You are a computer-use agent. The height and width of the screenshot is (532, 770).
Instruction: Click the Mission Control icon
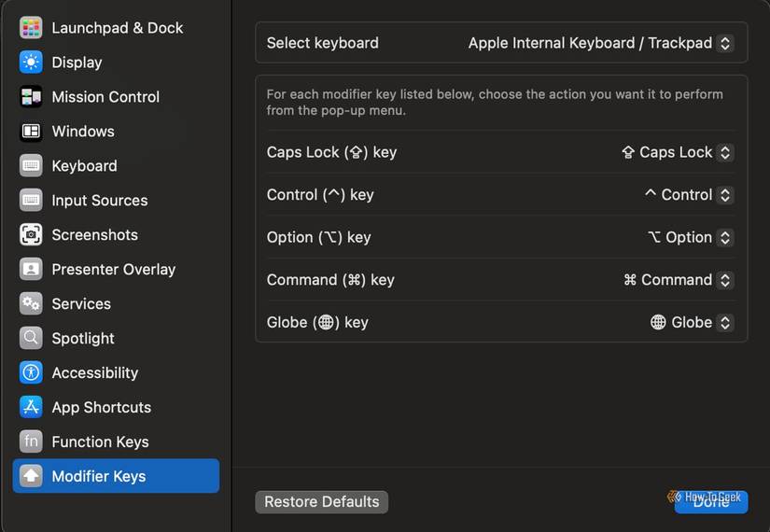point(31,97)
